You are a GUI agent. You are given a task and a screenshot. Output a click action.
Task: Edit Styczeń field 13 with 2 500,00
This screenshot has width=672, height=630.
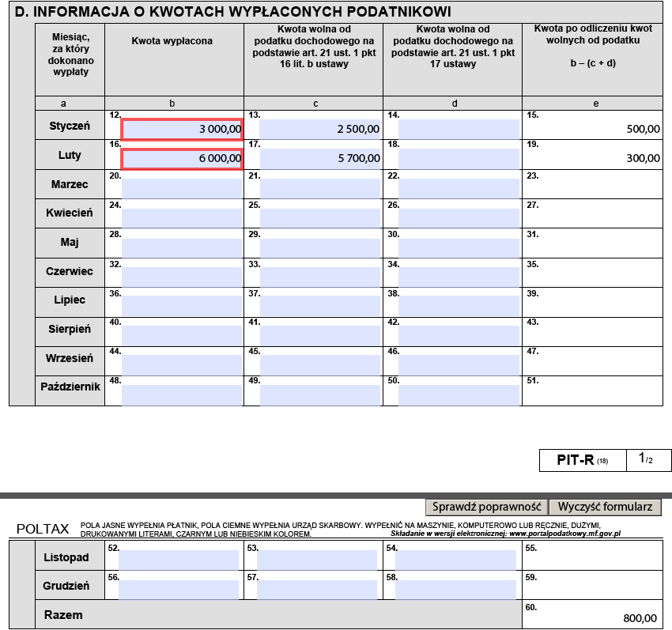[320, 130]
